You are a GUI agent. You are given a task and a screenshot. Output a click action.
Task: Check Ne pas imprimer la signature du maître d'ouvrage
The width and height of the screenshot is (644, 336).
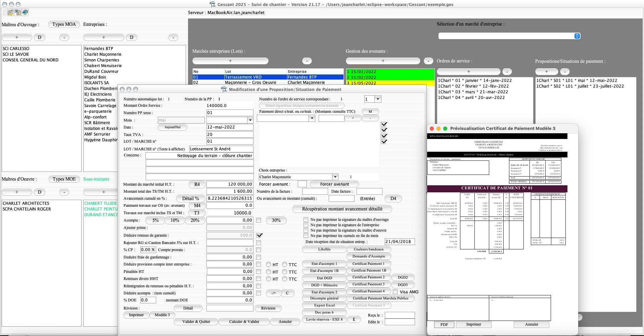306,220
